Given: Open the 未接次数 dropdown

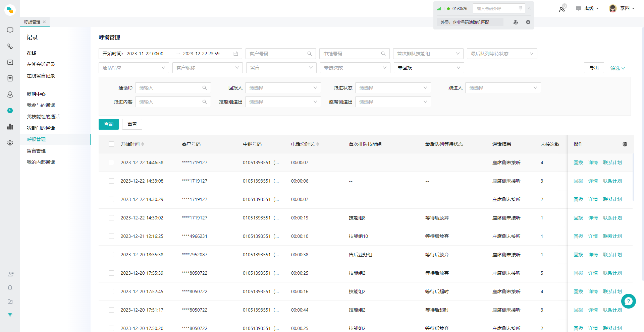Looking at the screenshot, I should tap(355, 68).
